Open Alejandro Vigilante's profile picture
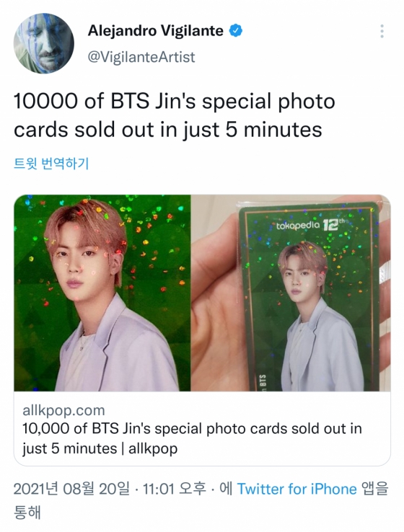The width and height of the screenshot is (404, 532). pos(44,43)
